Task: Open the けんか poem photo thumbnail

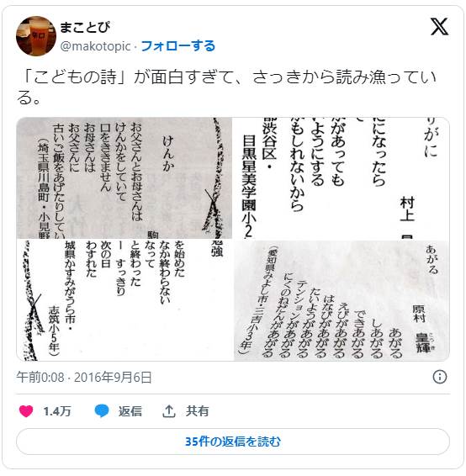Action: 124,178
